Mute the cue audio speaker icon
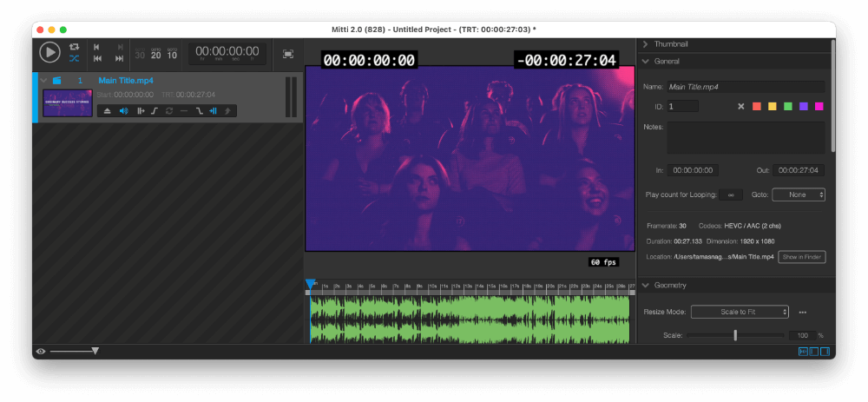The height and width of the screenshot is (402, 868). [123, 111]
